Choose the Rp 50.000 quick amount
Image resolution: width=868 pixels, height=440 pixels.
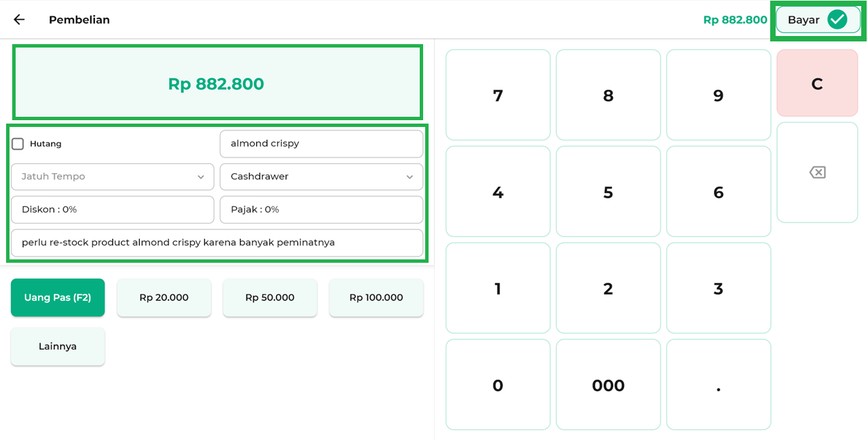pyautogui.click(x=270, y=297)
